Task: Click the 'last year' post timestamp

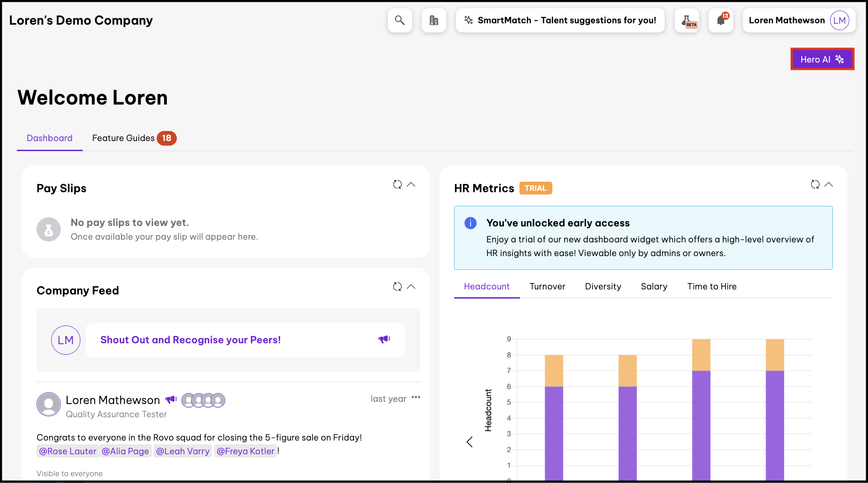Action: click(388, 399)
